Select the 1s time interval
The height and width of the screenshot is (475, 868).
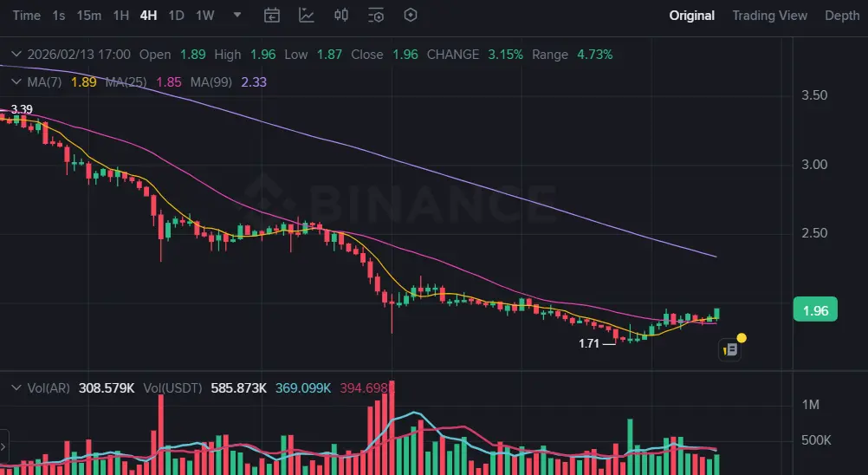pos(59,16)
